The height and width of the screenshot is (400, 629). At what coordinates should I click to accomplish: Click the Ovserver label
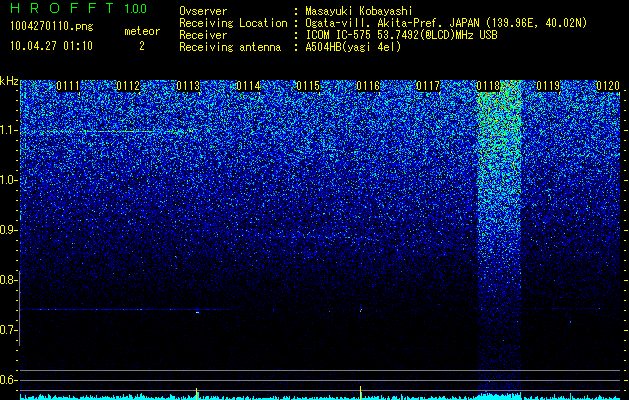tap(203, 11)
